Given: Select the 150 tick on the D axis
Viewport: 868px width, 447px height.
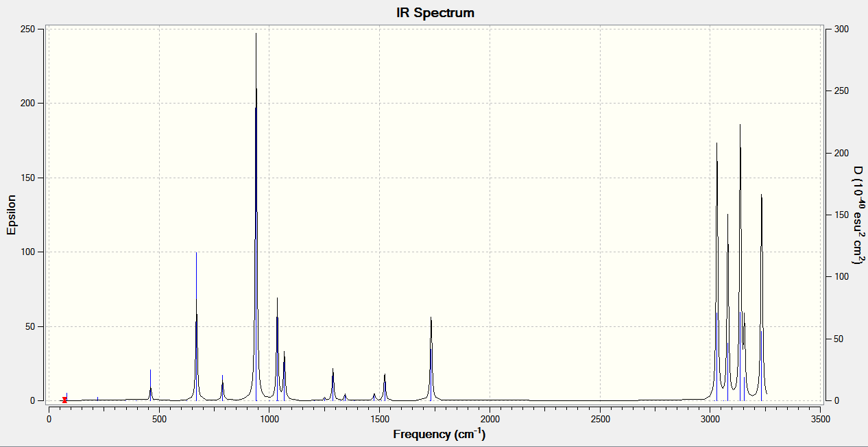Looking at the screenshot, I should [x=841, y=215].
